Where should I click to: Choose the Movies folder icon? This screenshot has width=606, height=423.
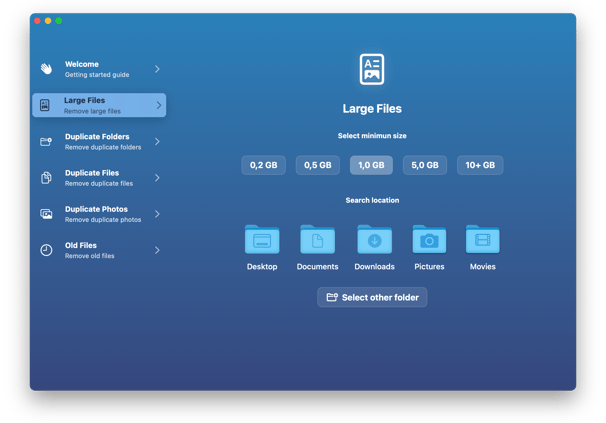coord(482,239)
